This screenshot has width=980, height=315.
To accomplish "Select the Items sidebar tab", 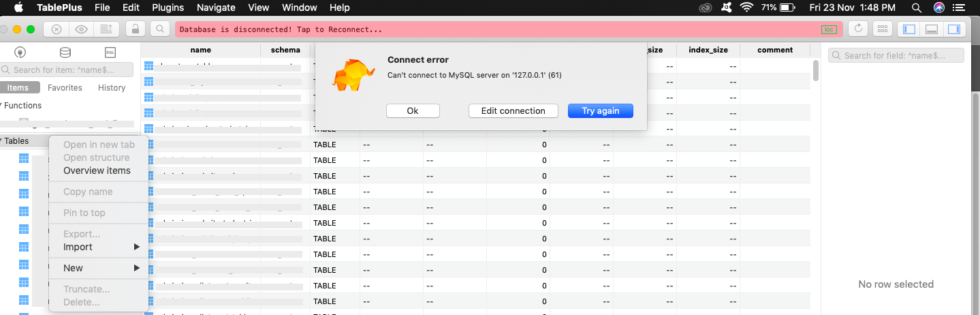I will pos(18,88).
